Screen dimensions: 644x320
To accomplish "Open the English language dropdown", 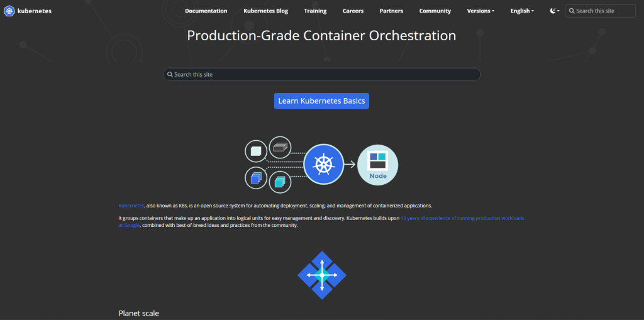I will [x=522, y=11].
